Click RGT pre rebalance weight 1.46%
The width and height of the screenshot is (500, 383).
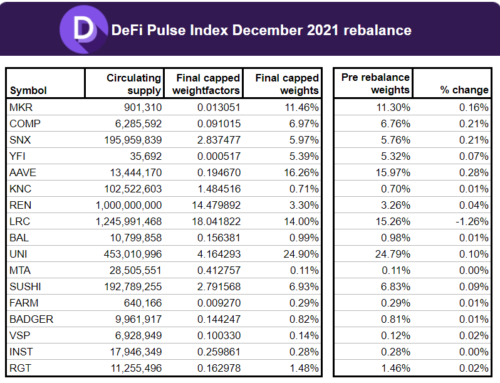click(x=396, y=368)
